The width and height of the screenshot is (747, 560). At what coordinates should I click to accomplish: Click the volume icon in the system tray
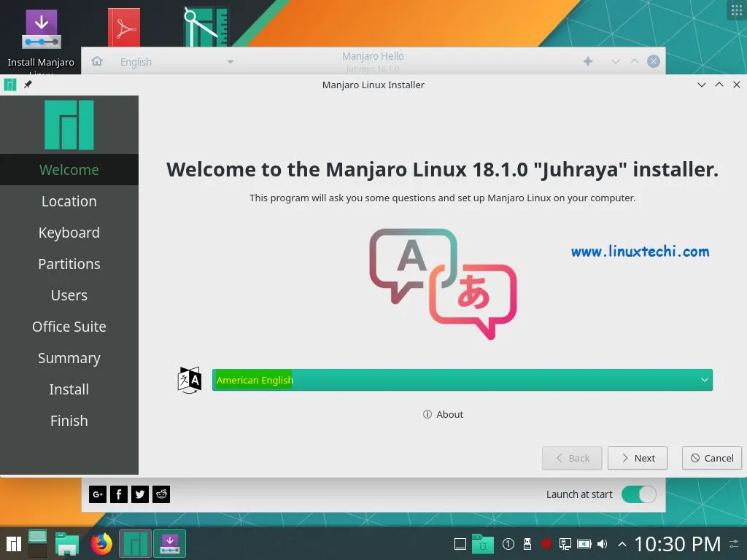click(601, 543)
